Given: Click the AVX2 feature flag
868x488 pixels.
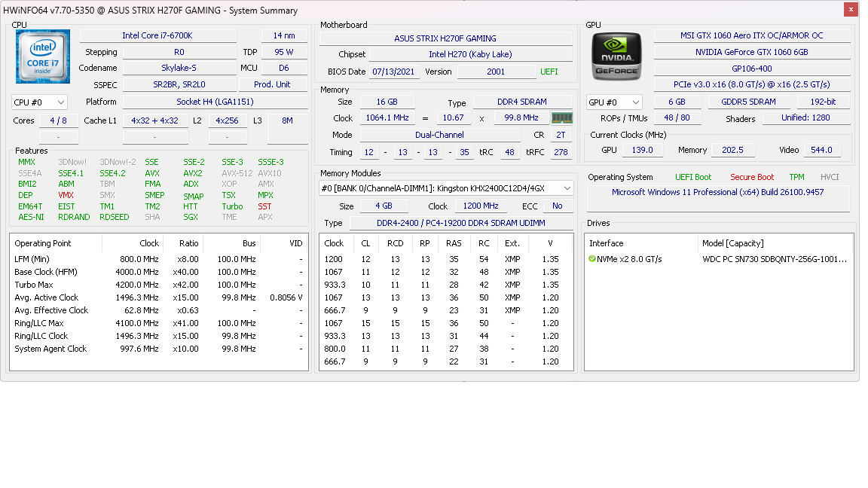Looking at the screenshot, I should [193, 173].
